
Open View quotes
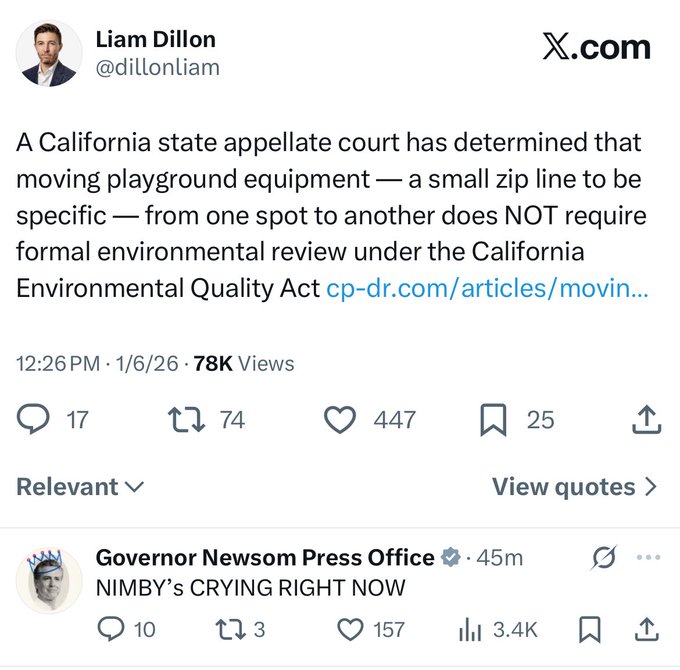pyautogui.click(x=575, y=487)
